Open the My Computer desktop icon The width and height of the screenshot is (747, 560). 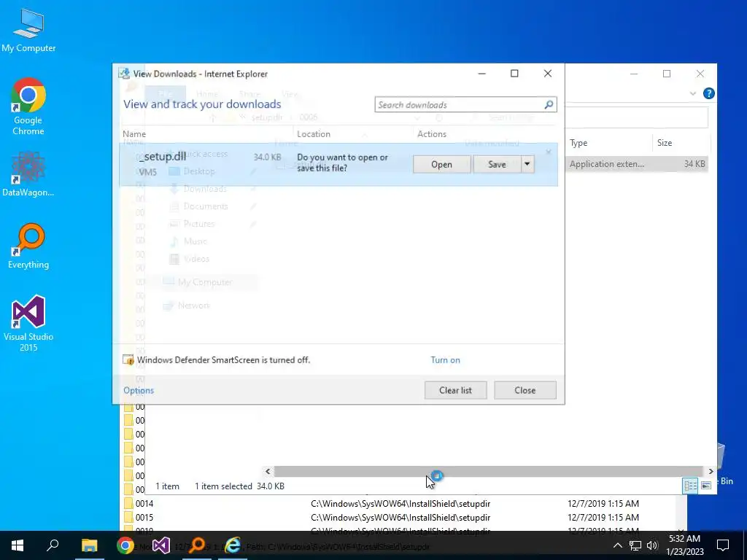(x=28, y=31)
